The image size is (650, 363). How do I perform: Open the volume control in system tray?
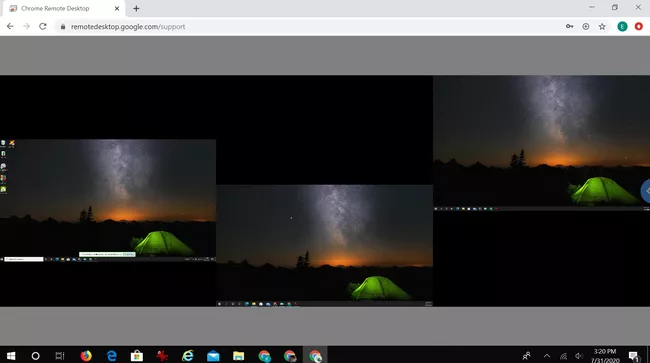coord(579,356)
